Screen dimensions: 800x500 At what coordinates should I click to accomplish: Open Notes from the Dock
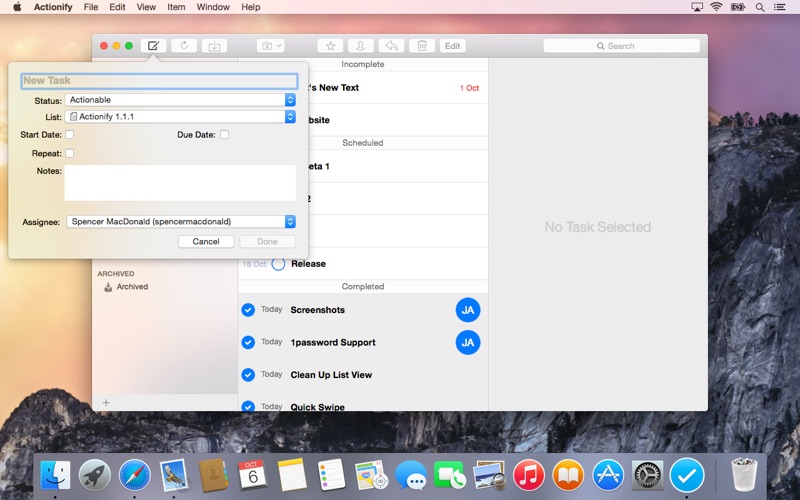coord(292,476)
